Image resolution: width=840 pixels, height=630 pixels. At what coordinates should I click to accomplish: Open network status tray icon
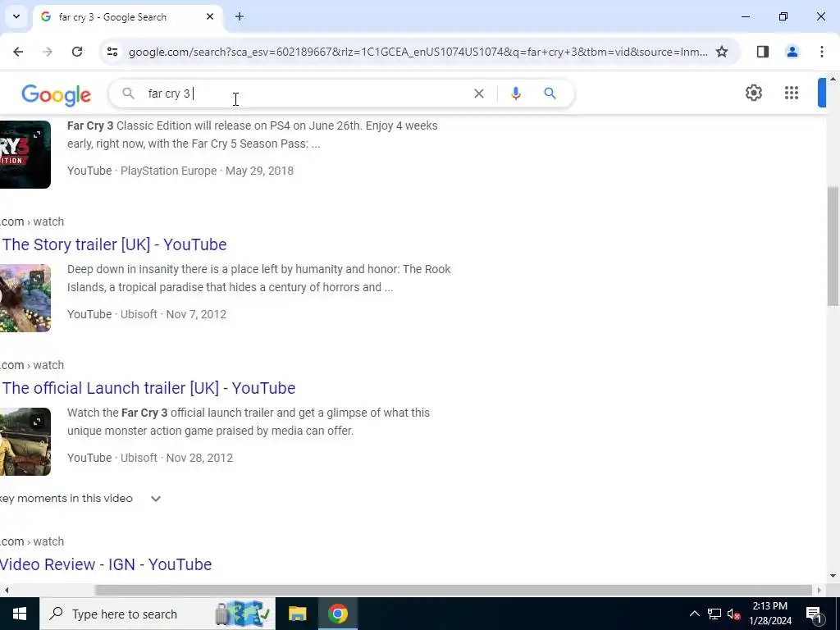coord(714,614)
